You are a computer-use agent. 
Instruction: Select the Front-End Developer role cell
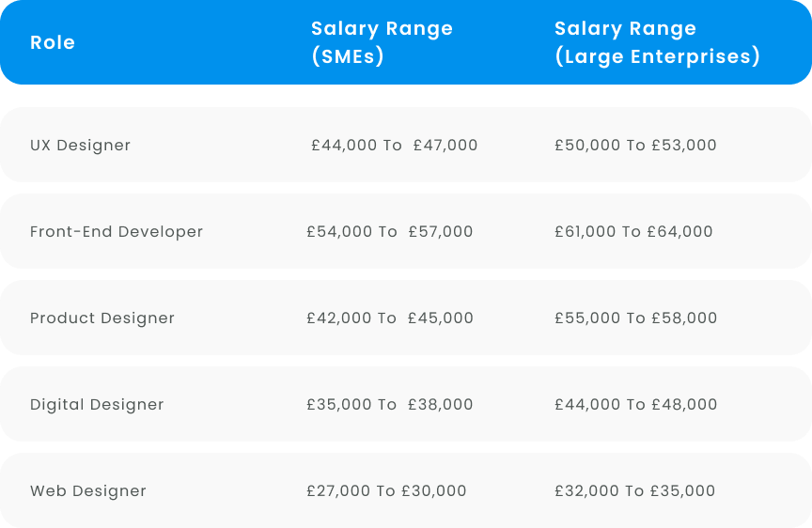pyautogui.click(x=117, y=231)
